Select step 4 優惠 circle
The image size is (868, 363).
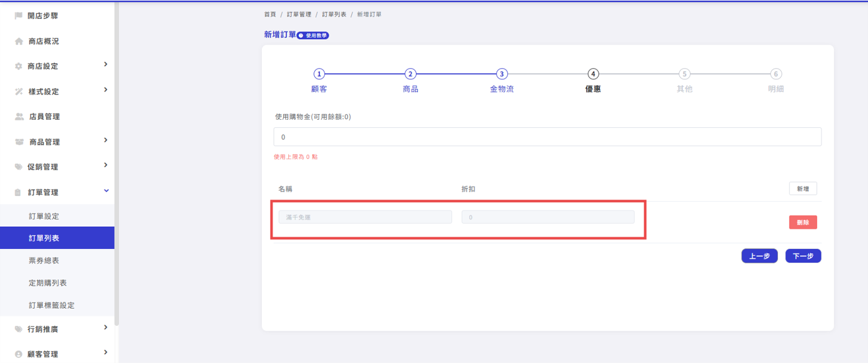coord(593,74)
